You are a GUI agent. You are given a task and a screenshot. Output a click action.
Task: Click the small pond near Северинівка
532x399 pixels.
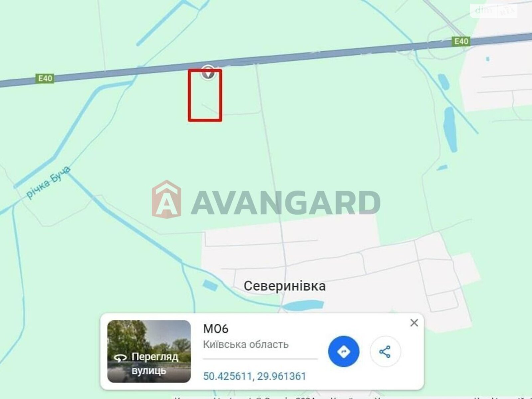click(x=209, y=286)
